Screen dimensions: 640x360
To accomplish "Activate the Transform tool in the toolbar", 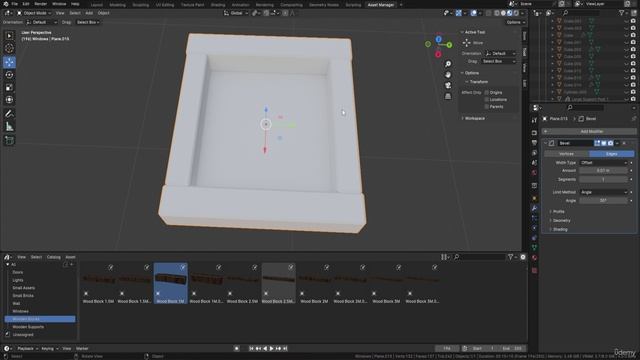I will [x=9, y=100].
